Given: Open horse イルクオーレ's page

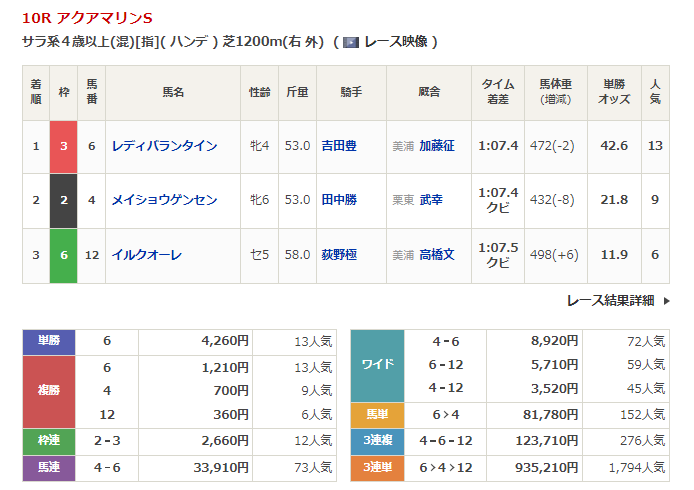Looking at the screenshot, I should [x=147, y=255].
